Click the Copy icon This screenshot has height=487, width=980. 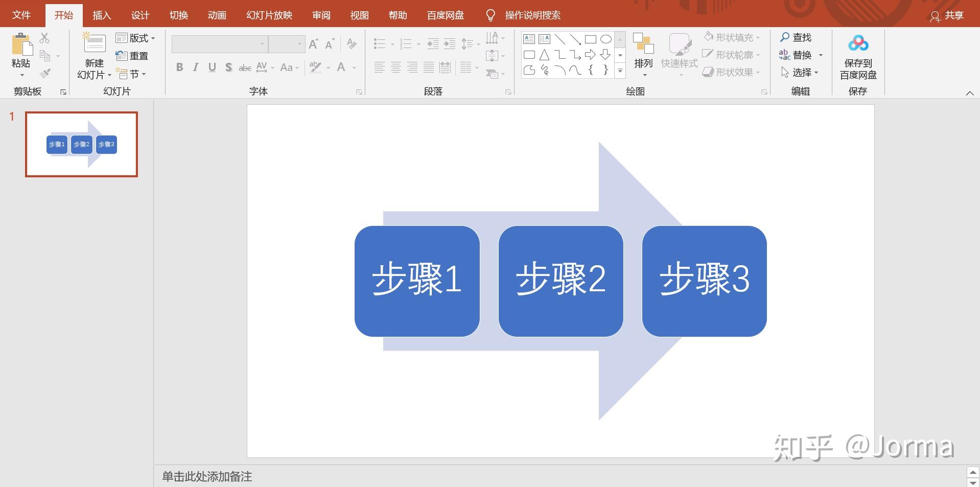click(45, 55)
